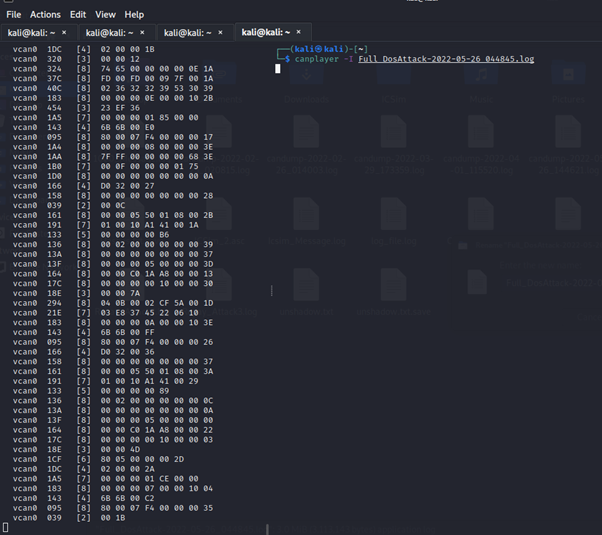
Task: Select CAN line with ID 324
Action: [113, 69]
